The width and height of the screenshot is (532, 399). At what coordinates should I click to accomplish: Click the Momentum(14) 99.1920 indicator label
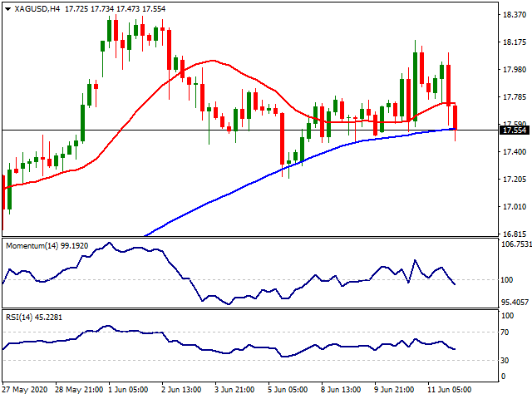(x=47, y=246)
